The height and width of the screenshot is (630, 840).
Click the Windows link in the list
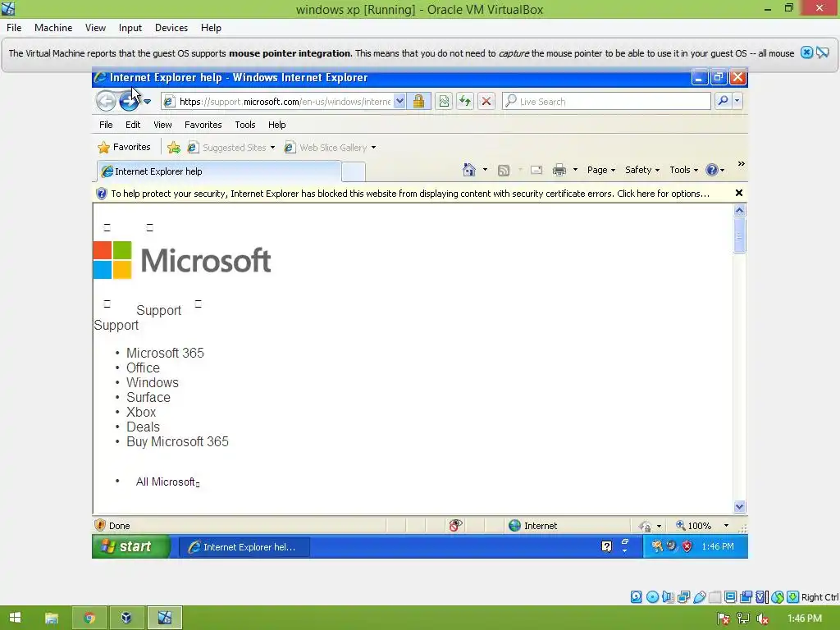coord(153,382)
